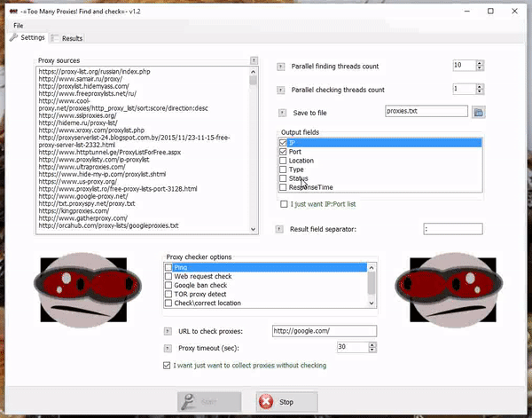Decrease parallel finding threads count

point(480,68)
